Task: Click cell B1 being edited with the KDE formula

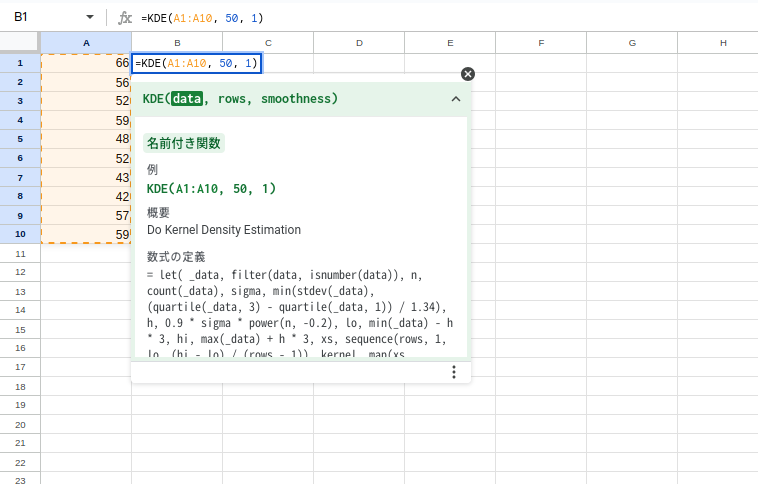Action: click(x=196, y=63)
